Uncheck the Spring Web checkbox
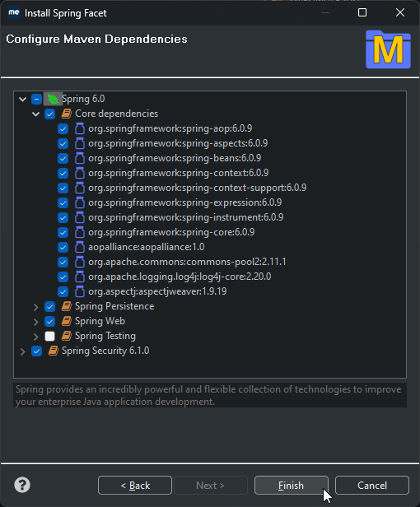This screenshot has height=507, width=420. (50, 321)
